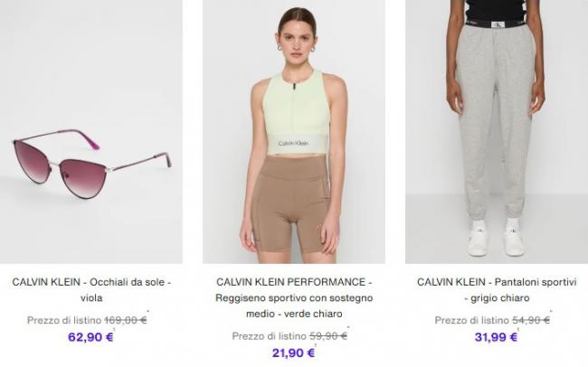Click 'Prezzo di listino' under the sports bra
Viewport: 588px width, 367px height.
tap(270, 336)
